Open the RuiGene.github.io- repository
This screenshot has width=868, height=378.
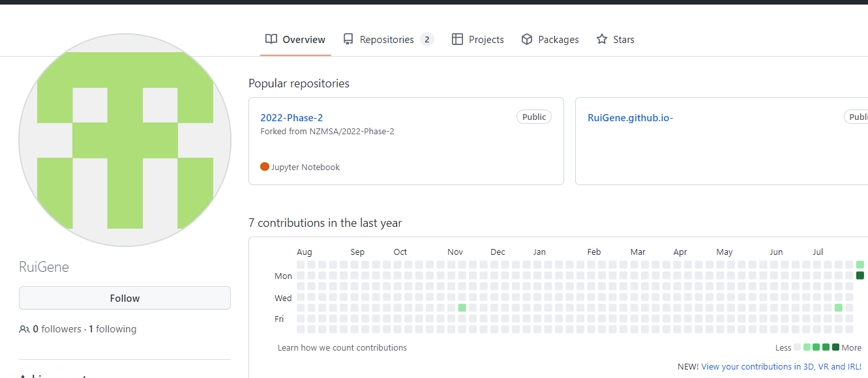[x=630, y=118]
